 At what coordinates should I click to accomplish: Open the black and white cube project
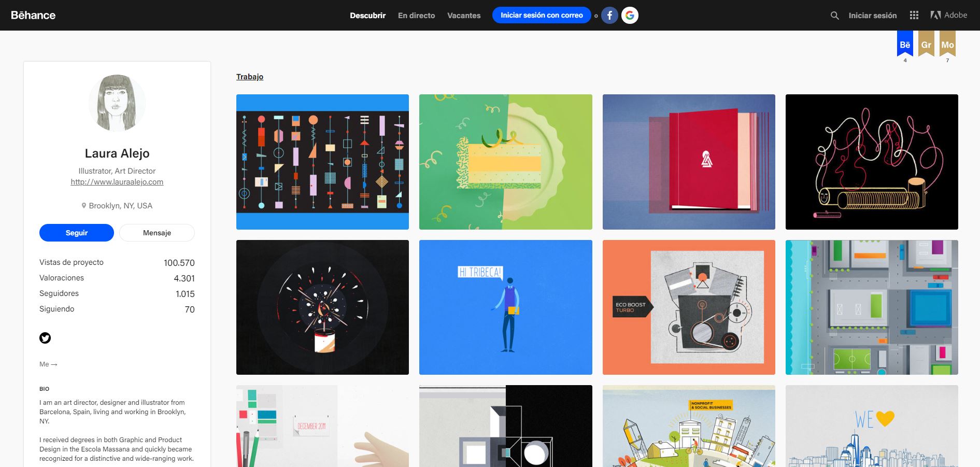coord(505,426)
